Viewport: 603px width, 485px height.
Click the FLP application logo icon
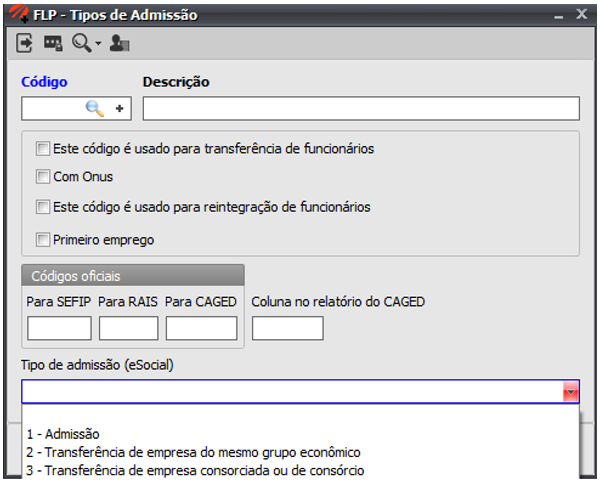coord(19,13)
